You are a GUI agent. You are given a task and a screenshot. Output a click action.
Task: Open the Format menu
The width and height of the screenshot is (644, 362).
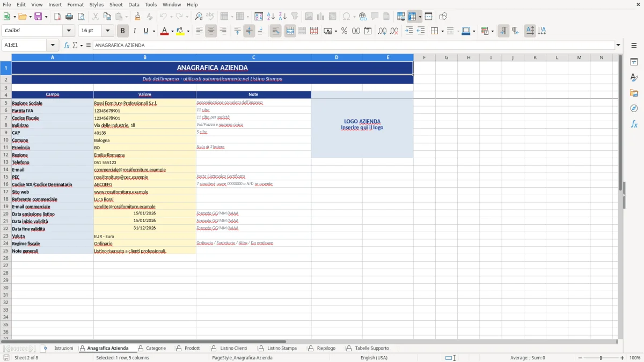coord(75,4)
